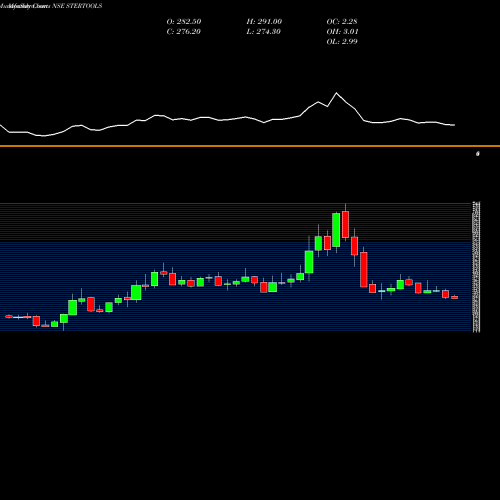Click the tallest green candlestick at the peak
The image size is (500, 500).
tap(336, 230)
